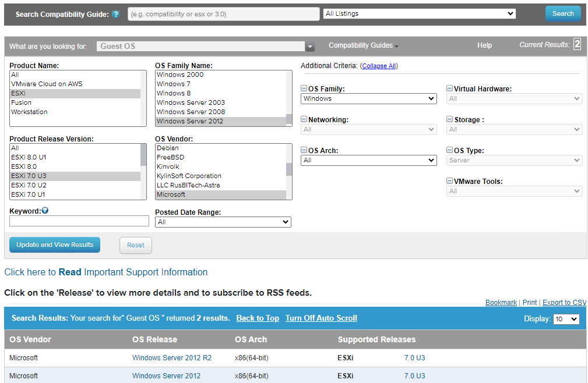
Task: Select Debian in OS Vendor list
Action: pos(221,148)
